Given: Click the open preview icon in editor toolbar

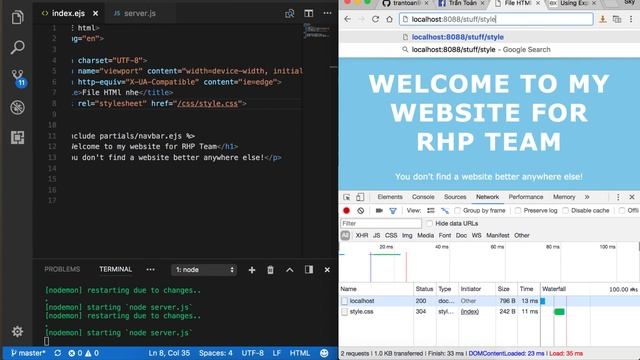Looking at the screenshot, I should (289, 13).
